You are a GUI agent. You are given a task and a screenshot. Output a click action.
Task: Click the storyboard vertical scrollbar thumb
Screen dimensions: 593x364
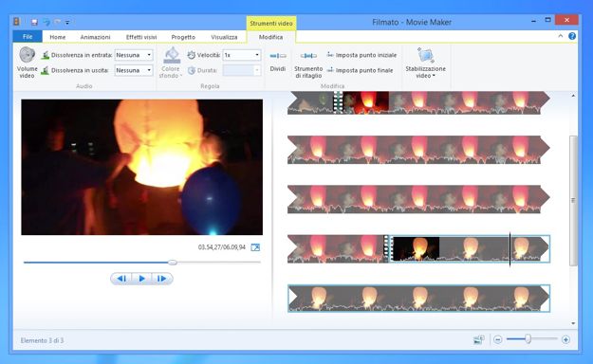pos(573,200)
